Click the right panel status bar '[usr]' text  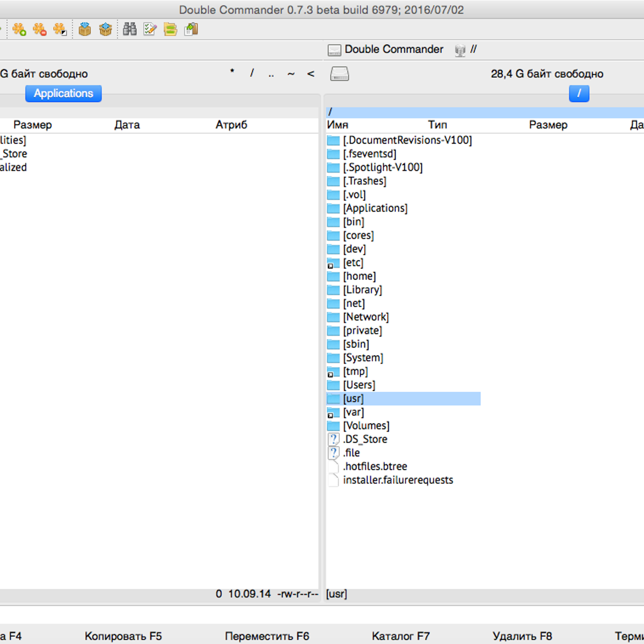click(x=336, y=594)
